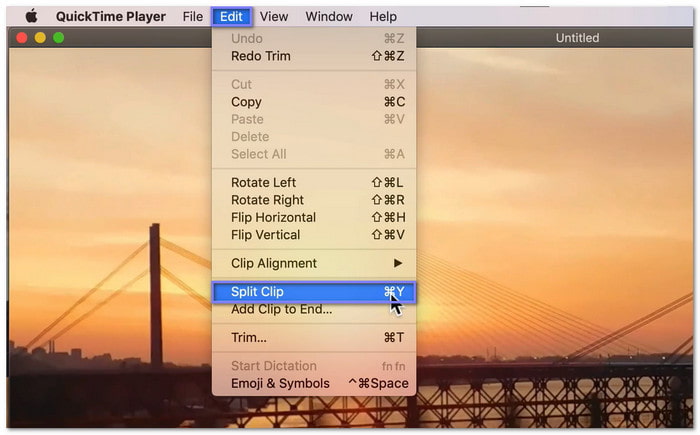Open the Apple menu icon
Screen dimensions: 700x435
(31, 16)
